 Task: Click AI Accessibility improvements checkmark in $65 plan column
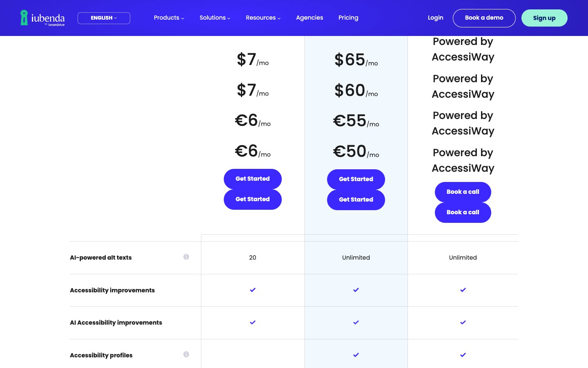click(x=356, y=323)
